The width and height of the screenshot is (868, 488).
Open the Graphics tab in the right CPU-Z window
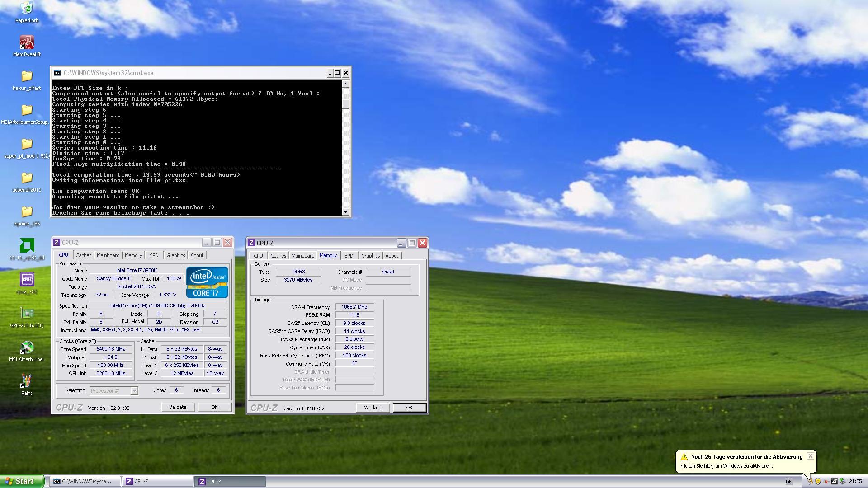click(x=371, y=256)
